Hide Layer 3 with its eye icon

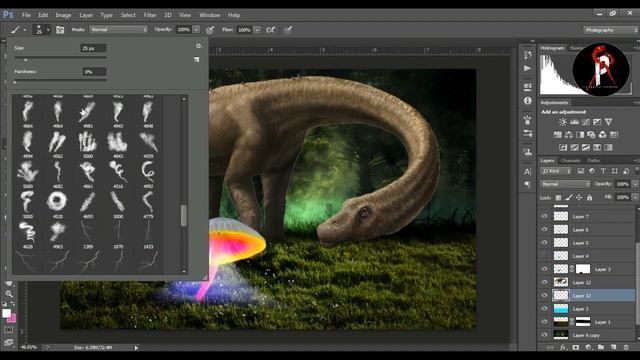point(544,269)
